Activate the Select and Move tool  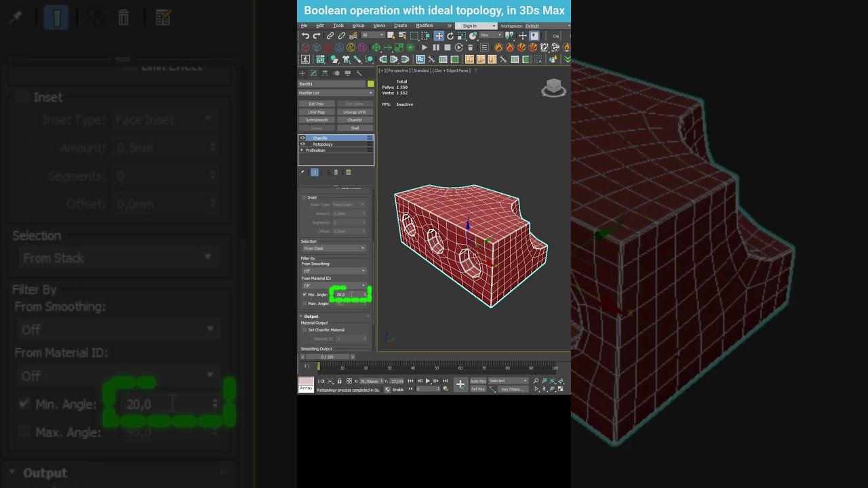439,36
